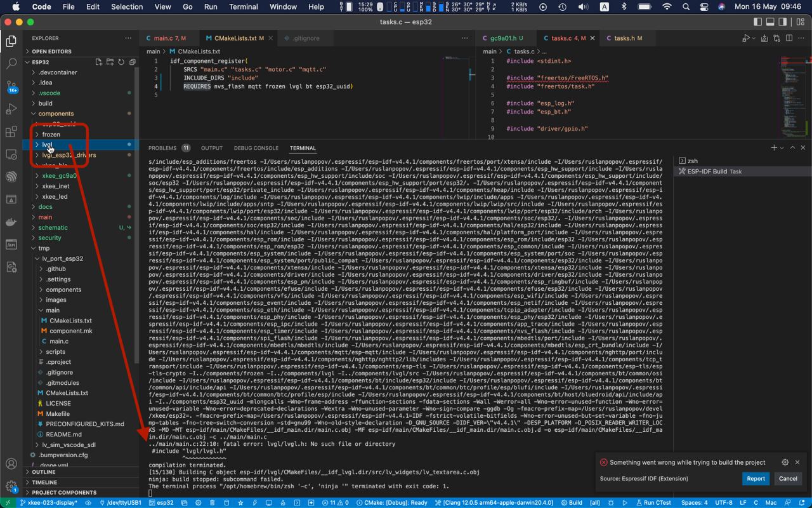
Task: Create a new folder in ESP32 explorer
Action: (x=110, y=62)
